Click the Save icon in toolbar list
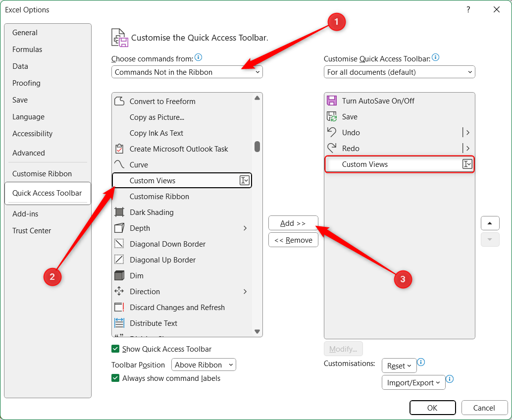This screenshot has height=420, width=512. (x=332, y=116)
